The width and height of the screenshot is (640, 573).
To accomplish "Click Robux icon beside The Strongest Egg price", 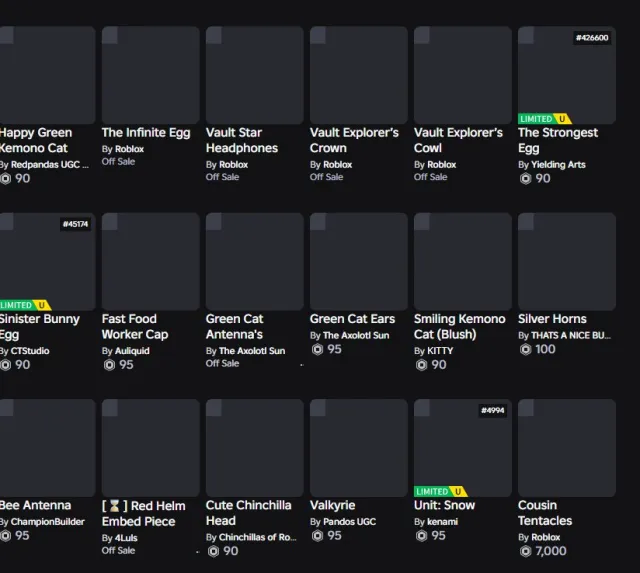I will [525, 178].
